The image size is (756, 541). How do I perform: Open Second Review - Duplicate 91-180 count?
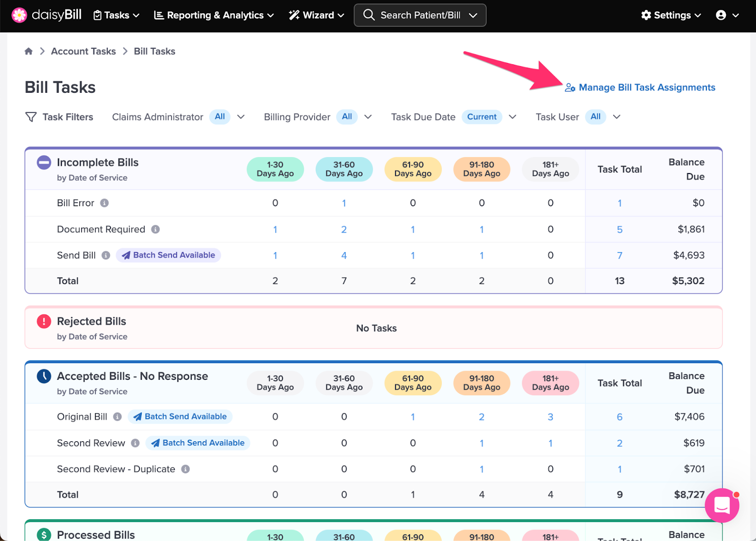tap(481, 470)
